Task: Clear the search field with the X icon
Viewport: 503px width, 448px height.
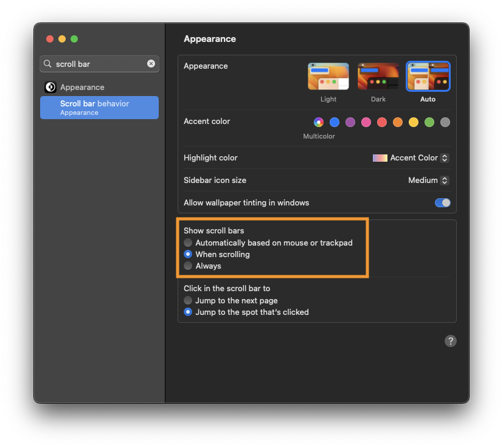Action: (151, 64)
